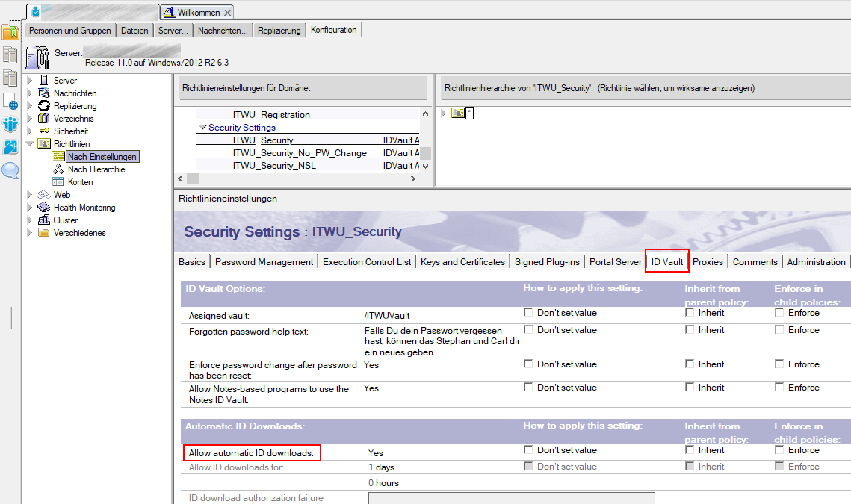Switch to Personen und Gruppen tab
Screen dimensions: 851x504
[70, 31]
